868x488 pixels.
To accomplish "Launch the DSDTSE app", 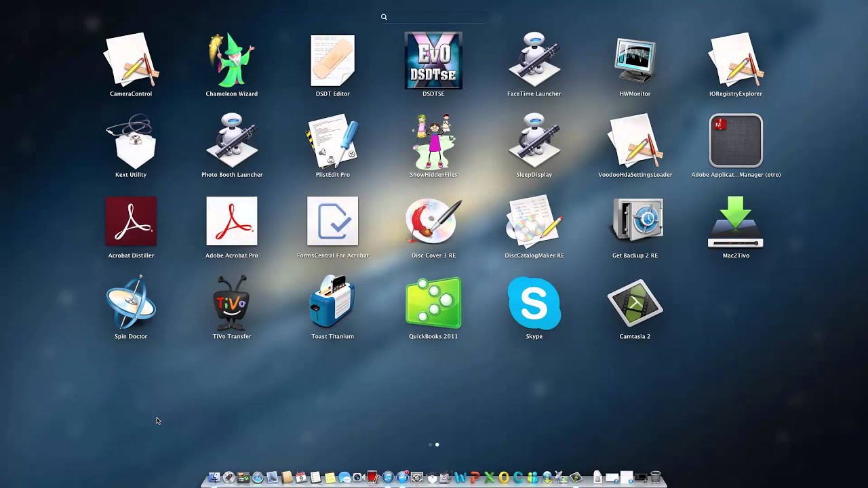I will (x=433, y=61).
